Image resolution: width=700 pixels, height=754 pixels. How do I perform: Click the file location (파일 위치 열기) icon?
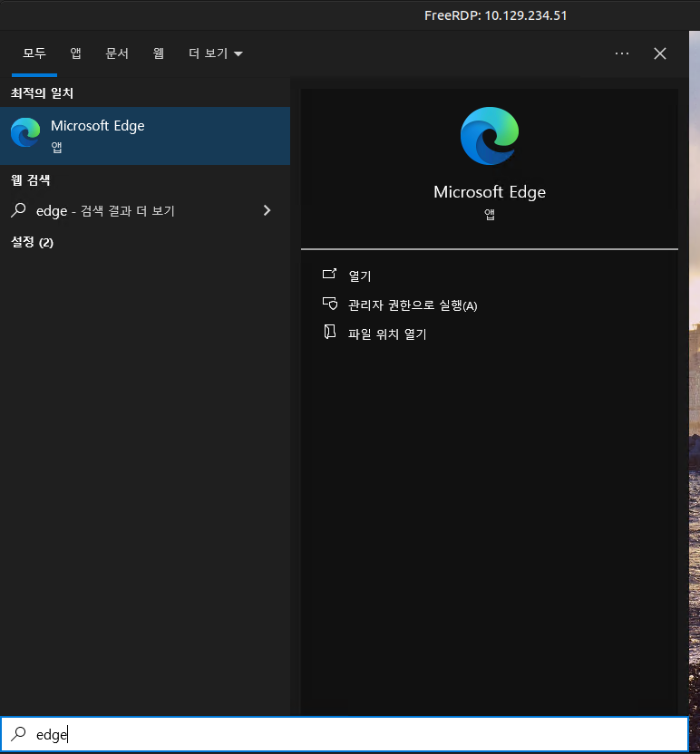pos(330,333)
